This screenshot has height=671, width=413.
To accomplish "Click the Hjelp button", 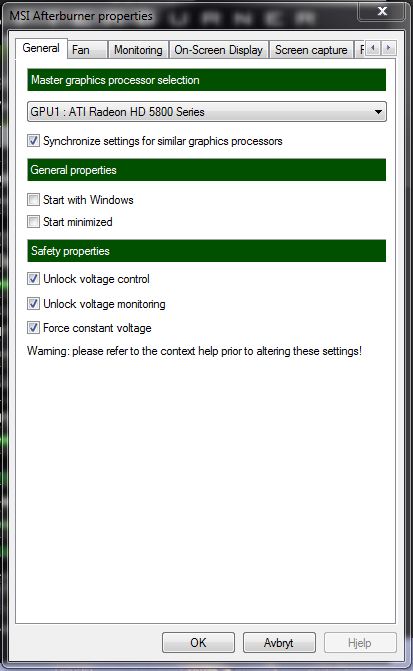I will (360, 642).
